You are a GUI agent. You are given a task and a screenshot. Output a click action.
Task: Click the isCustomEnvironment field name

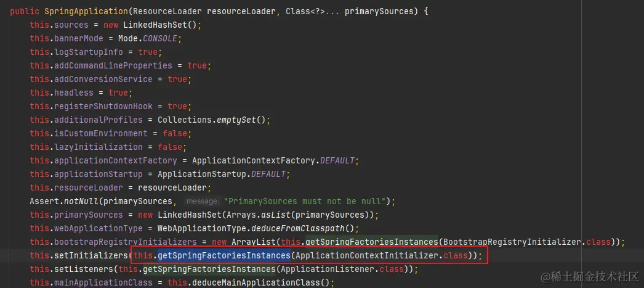click(100, 134)
